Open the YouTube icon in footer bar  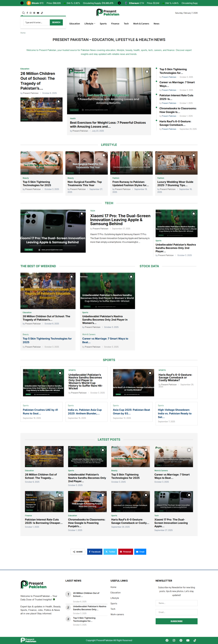point(188,640)
